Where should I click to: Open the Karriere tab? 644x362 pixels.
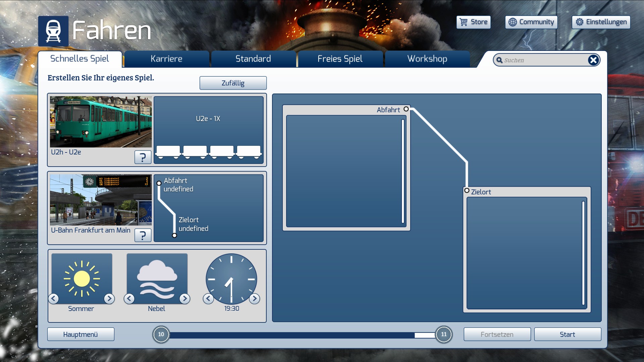point(166,59)
